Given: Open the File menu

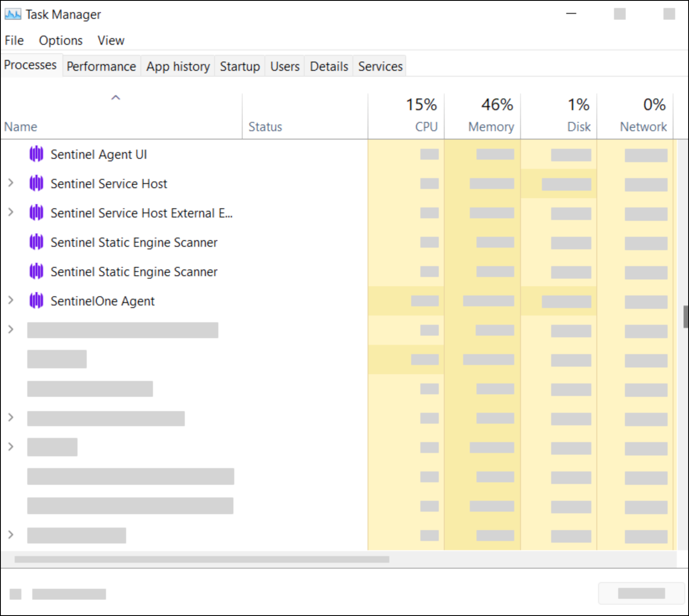Looking at the screenshot, I should coord(14,41).
